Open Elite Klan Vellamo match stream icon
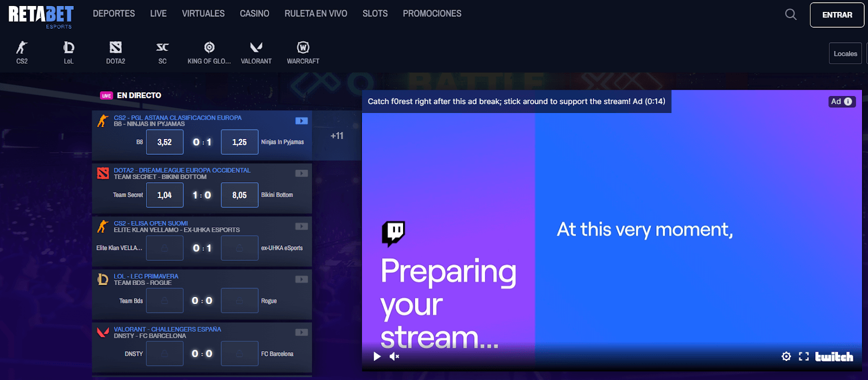868x380 pixels. point(302,226)
